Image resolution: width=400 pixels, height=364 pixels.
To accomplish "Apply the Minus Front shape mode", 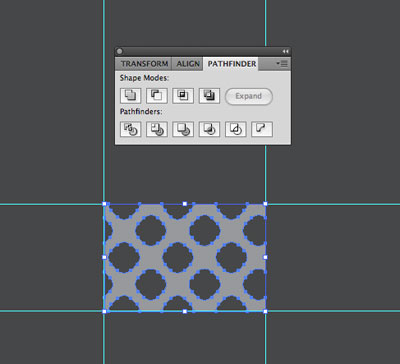I will coord(157,96).
